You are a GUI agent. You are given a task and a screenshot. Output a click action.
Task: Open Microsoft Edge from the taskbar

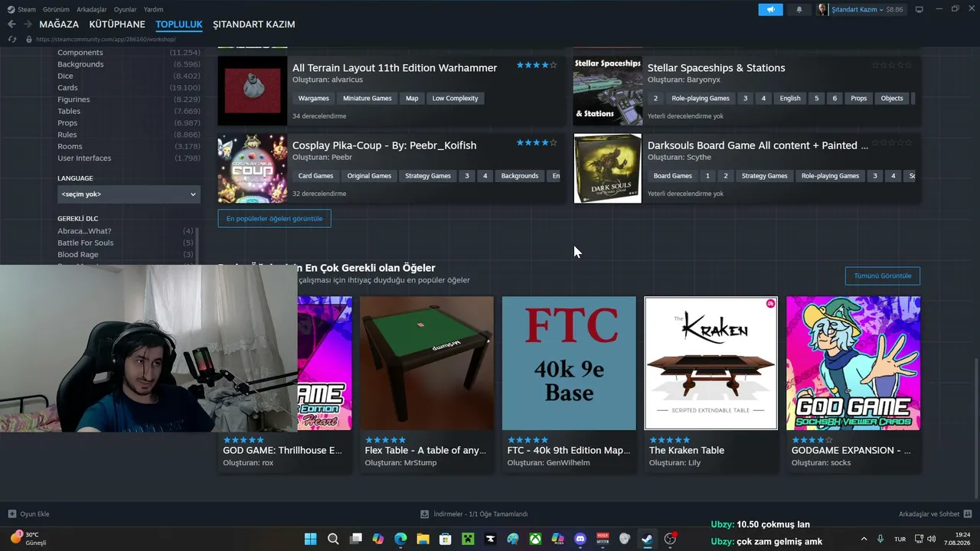click(x=400, y=539)
